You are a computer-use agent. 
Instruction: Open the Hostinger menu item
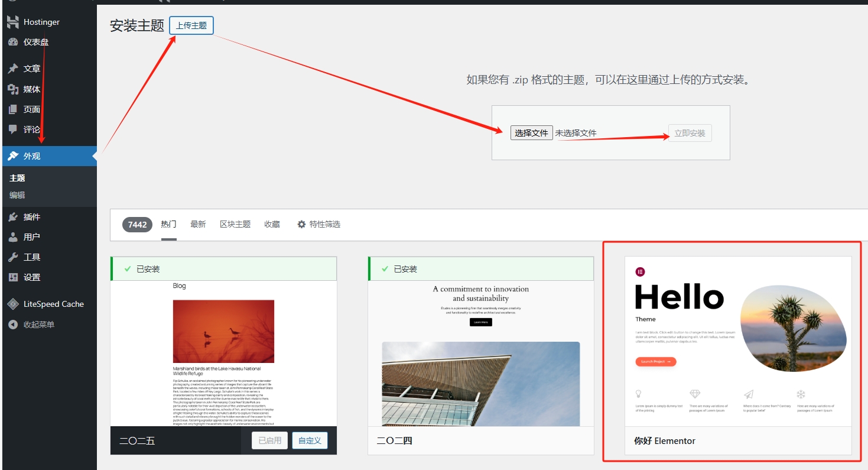point(50,22)
